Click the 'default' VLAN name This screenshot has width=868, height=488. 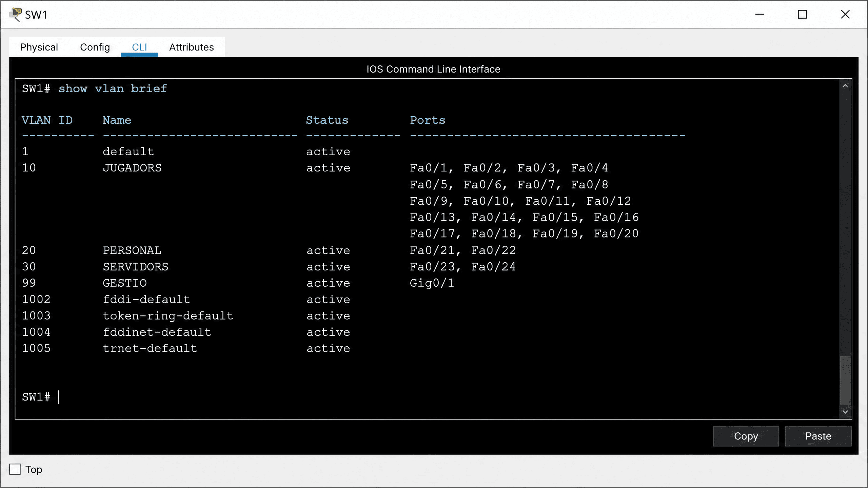pos(129,151)
